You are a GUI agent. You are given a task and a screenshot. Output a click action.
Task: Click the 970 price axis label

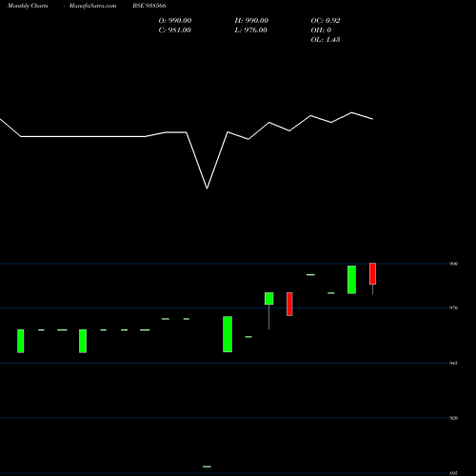[453, 307]
